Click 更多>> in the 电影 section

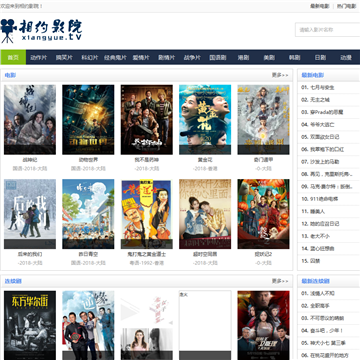pos(280,75)
